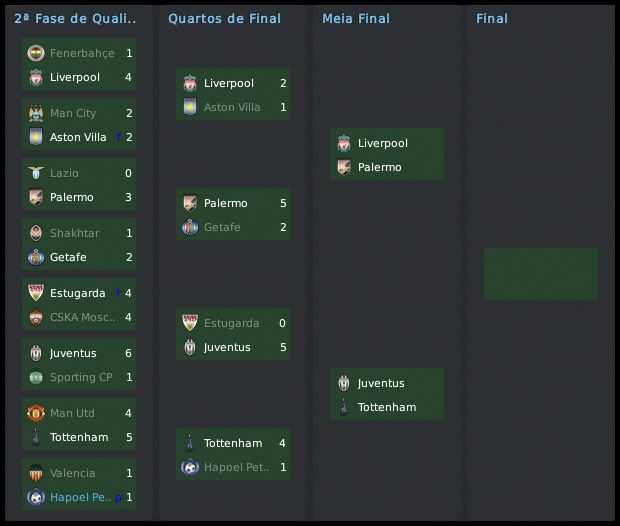This screenshot has width=620, height=526.
Task: Click the Man City club badge
Action: (x=36, y=113)
